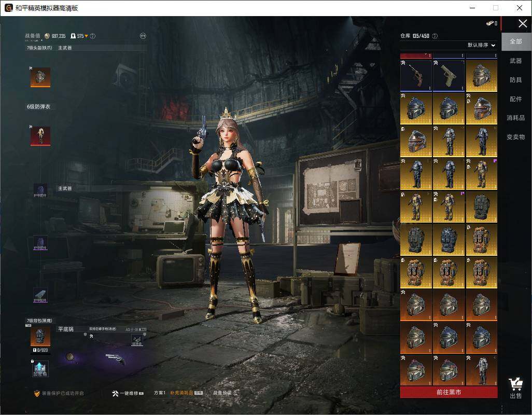This screenshot has width=532, height=415.
Task: Click the weight 575 bag icon
Action: coord(73,36)
